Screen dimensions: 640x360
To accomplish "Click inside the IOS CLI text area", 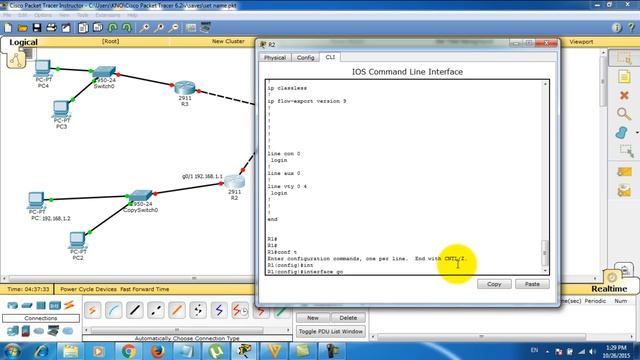I will [404, 177].
